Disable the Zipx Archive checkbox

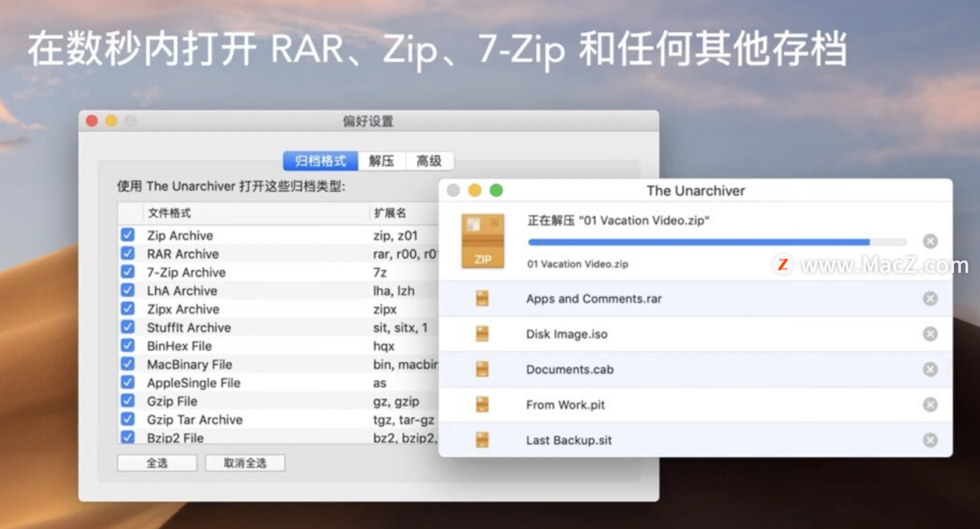point(127,308)
